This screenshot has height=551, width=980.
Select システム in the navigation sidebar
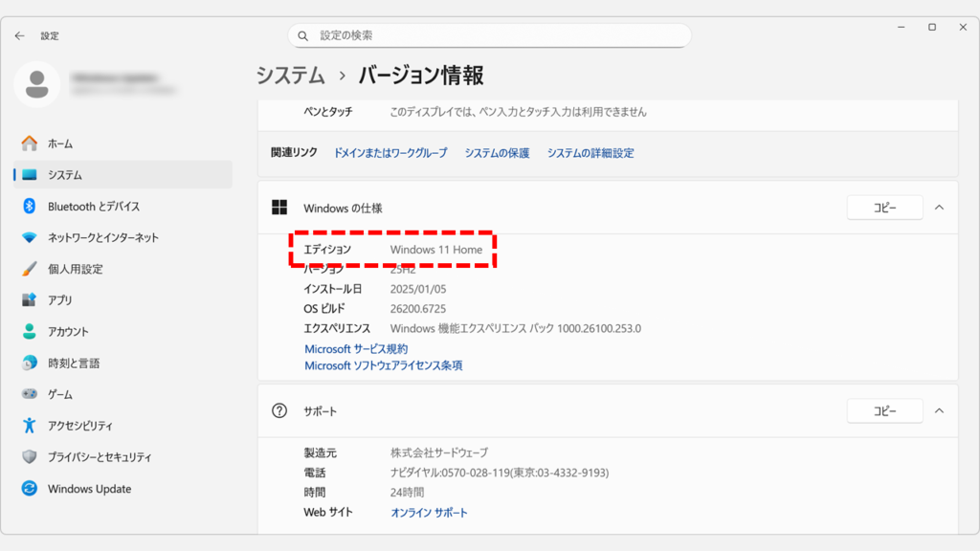65,175
